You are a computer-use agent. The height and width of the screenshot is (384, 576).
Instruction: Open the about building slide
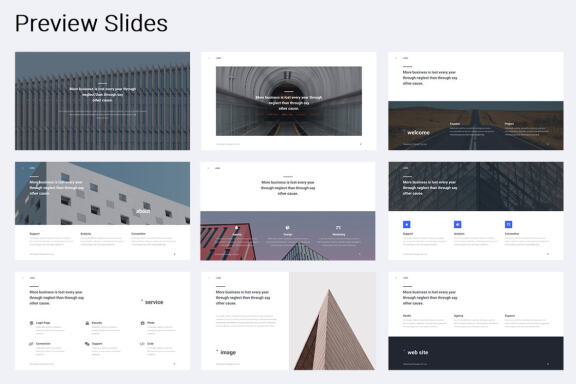click(x=102, y=211)
